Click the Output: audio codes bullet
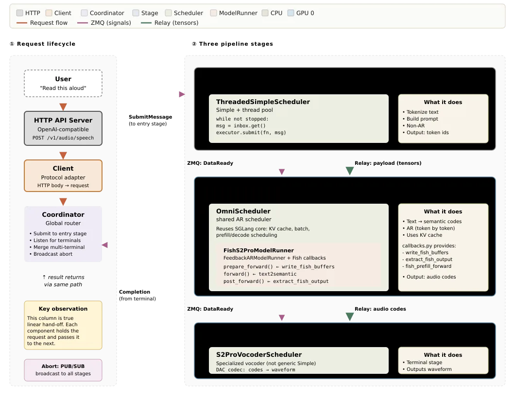The height and width of the screenshot is (420, 515). pyautogui.click(x=429, y=277)
